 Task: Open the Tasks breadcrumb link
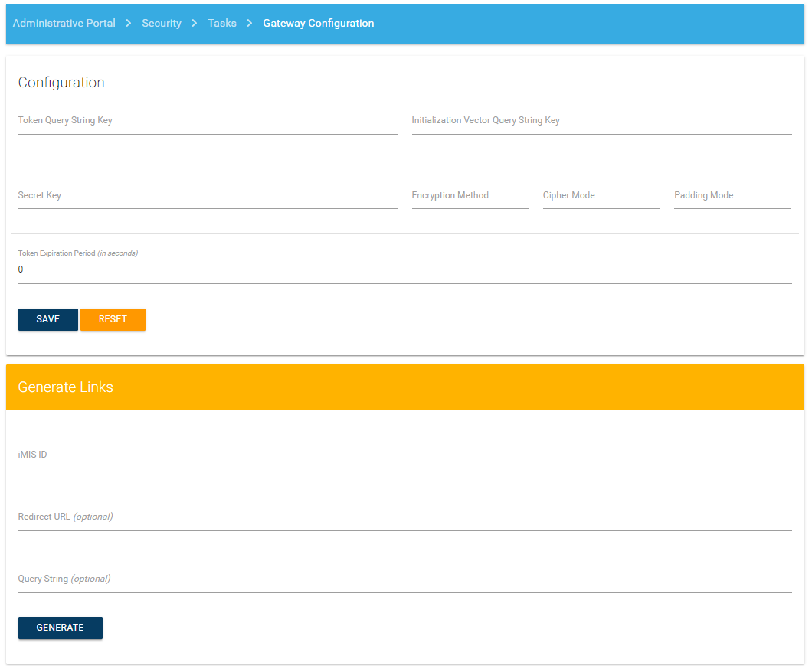(x=222, y=24)
